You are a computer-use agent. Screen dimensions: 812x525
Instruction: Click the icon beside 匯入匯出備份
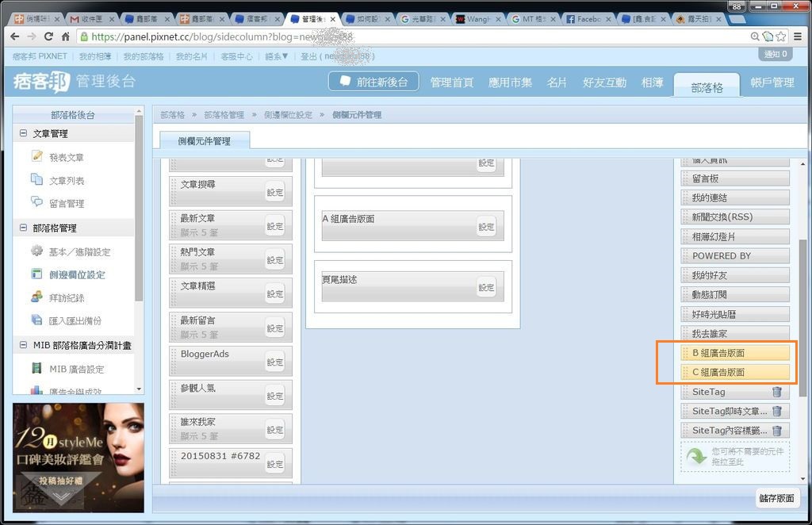pyautogui.click(x=36, y=320)
